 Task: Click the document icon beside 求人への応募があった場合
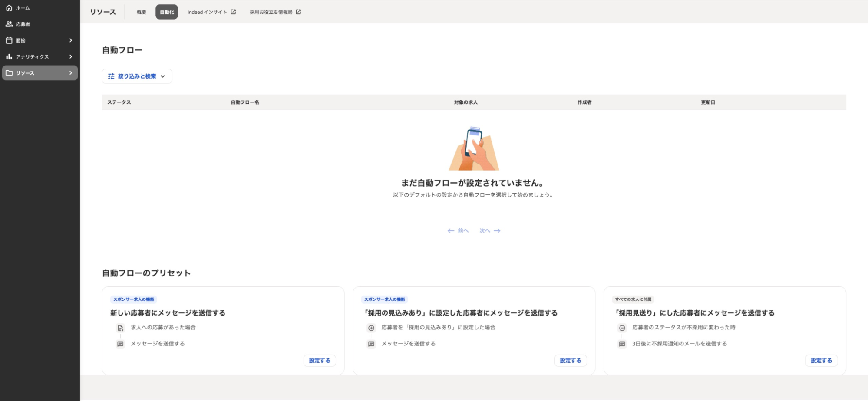click(120, 328)
